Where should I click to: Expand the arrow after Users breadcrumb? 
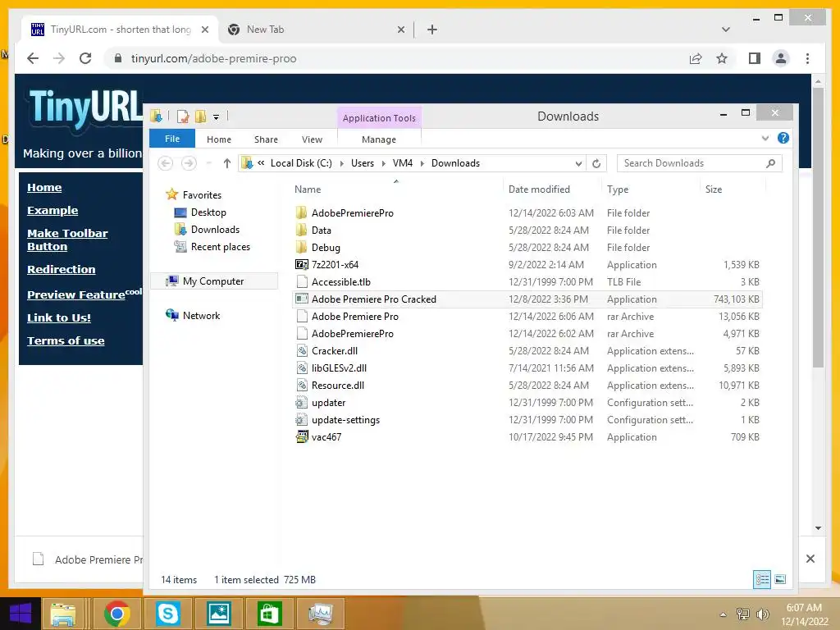(x=383, y=163)
